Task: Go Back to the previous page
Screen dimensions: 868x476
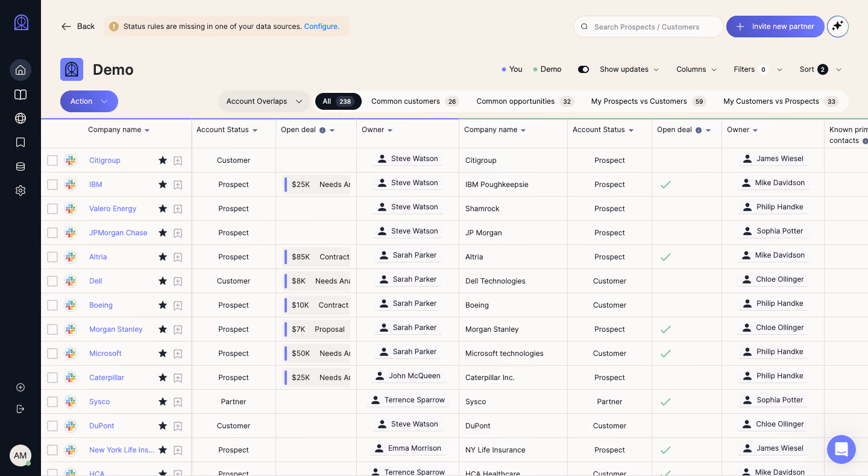Action: tap(78, 27)
